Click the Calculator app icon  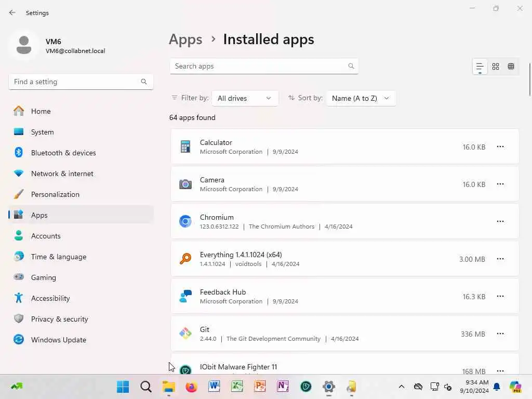click(185, 147)
